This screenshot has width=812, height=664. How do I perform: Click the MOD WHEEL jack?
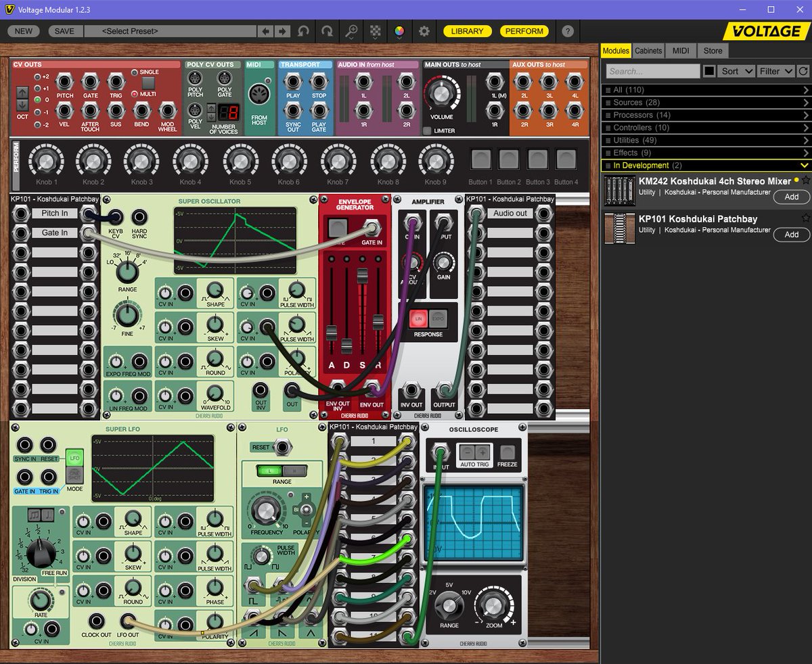tap(167, 111)
